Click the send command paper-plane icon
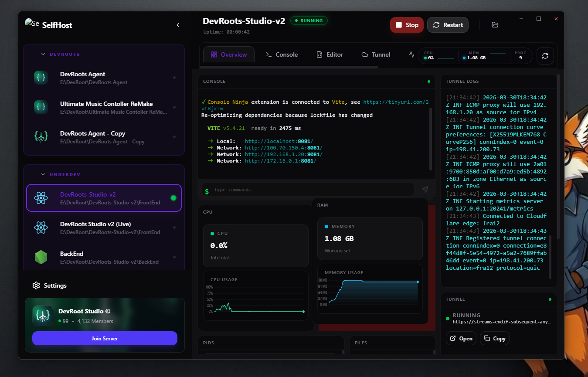The height and width of the screenshot is (377, 588). click(x=425, y=190)
